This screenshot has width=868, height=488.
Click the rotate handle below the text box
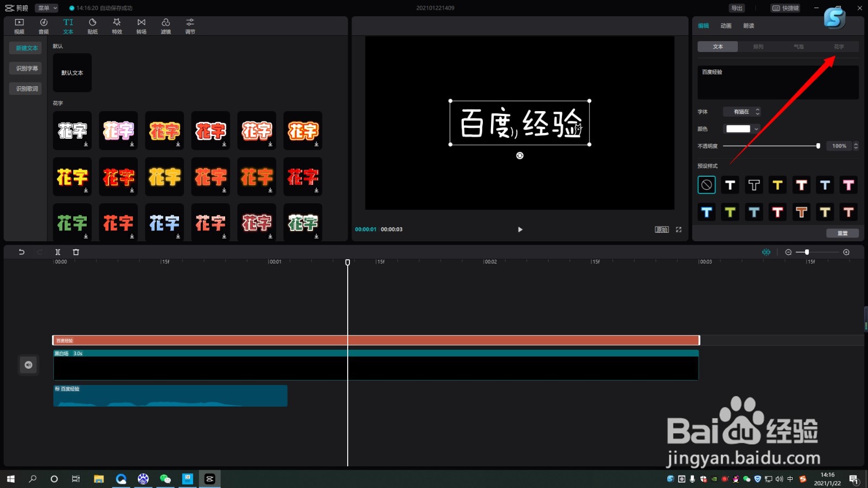click(x=520, y=156)
